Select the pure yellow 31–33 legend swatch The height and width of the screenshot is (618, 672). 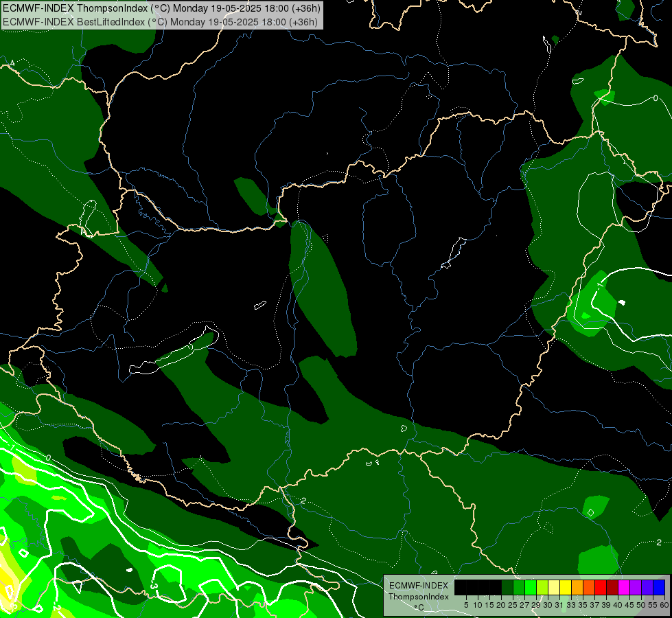coord(566,587)
